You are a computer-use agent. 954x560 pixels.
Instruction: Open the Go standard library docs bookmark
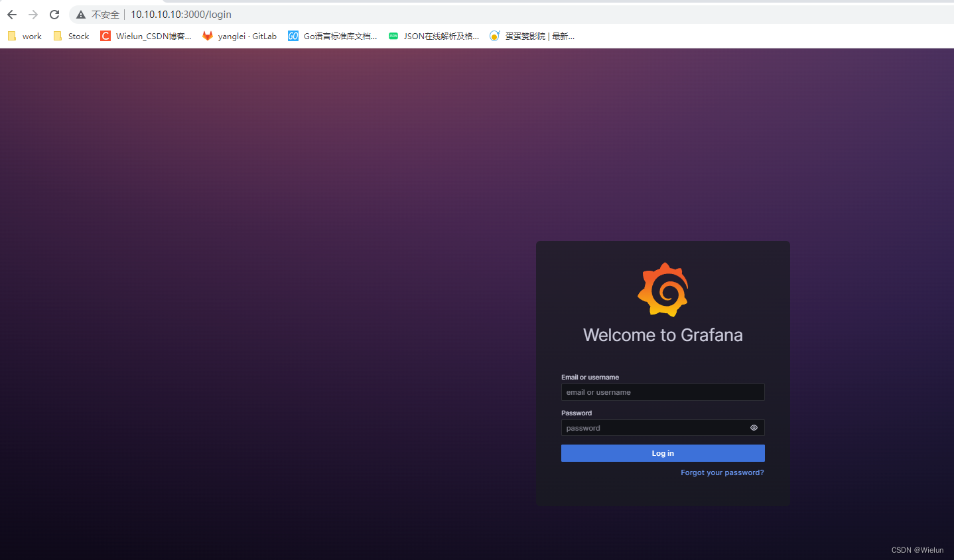(x=332, y=36)
